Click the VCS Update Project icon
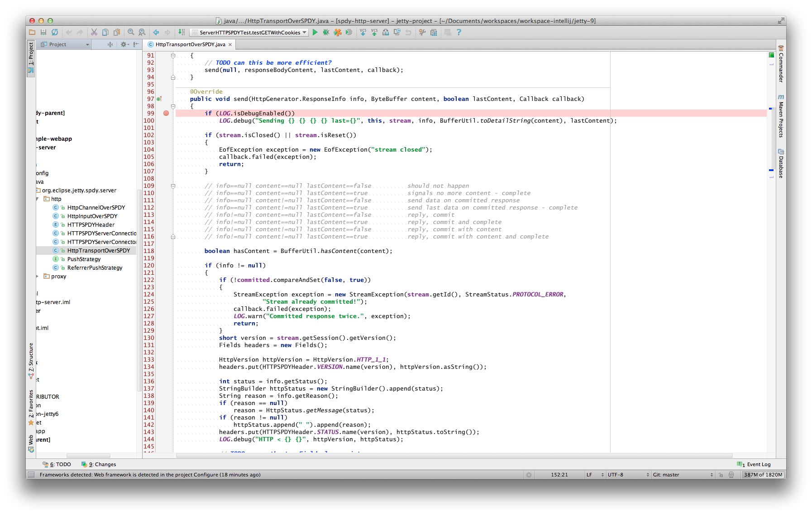 coord(363,32)
